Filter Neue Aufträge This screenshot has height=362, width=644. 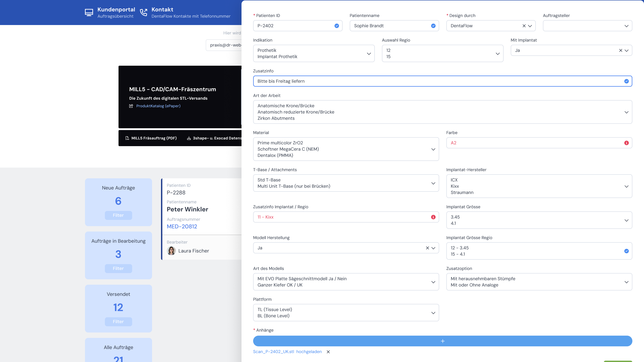click(x=118, y=215)
